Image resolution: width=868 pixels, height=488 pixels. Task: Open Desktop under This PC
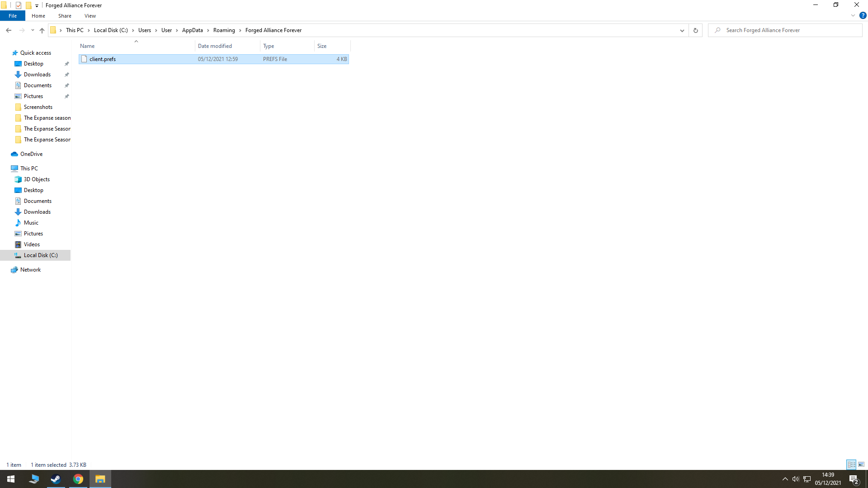(x=34, y=190)
